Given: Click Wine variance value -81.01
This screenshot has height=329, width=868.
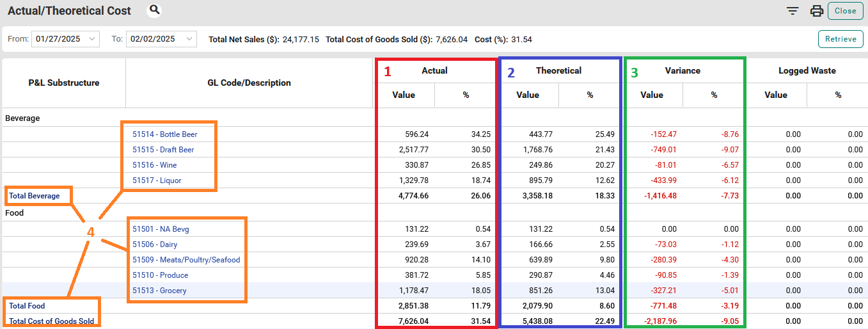Looking at the screenshot, I should tap(665, 165).
